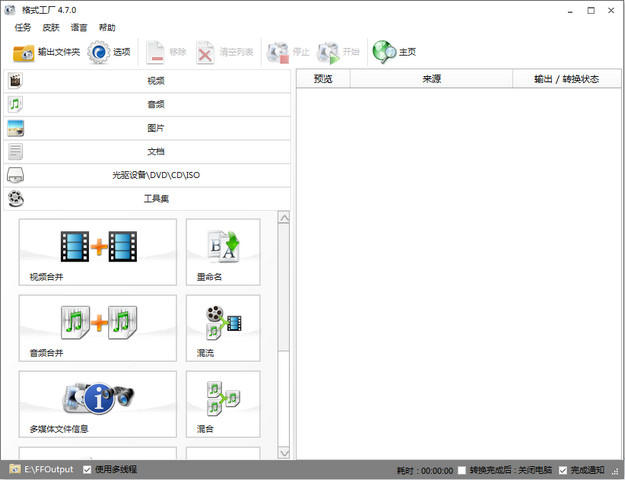Click the 来源 (Source) column header
Image resolution: width=625 pixels, height=480 pixels.
[431, 79]
